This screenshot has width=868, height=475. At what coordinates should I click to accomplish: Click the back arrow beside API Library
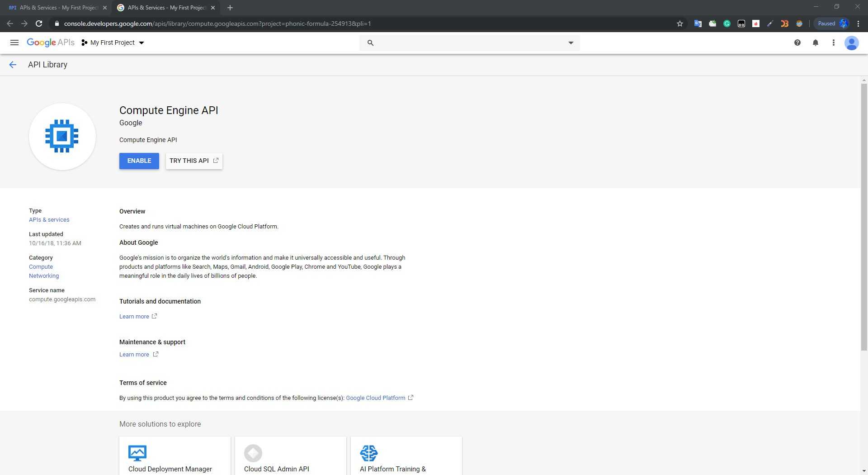click(x=13, y=65)
